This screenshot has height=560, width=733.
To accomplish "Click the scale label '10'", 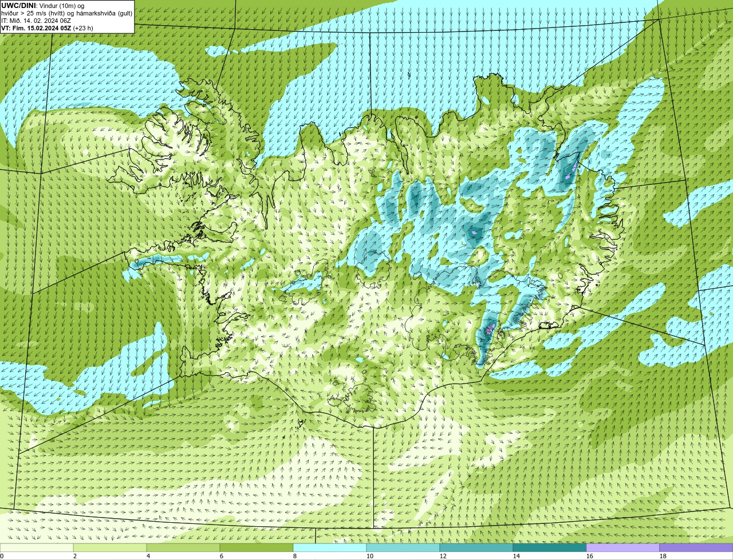I will [370, 556].
